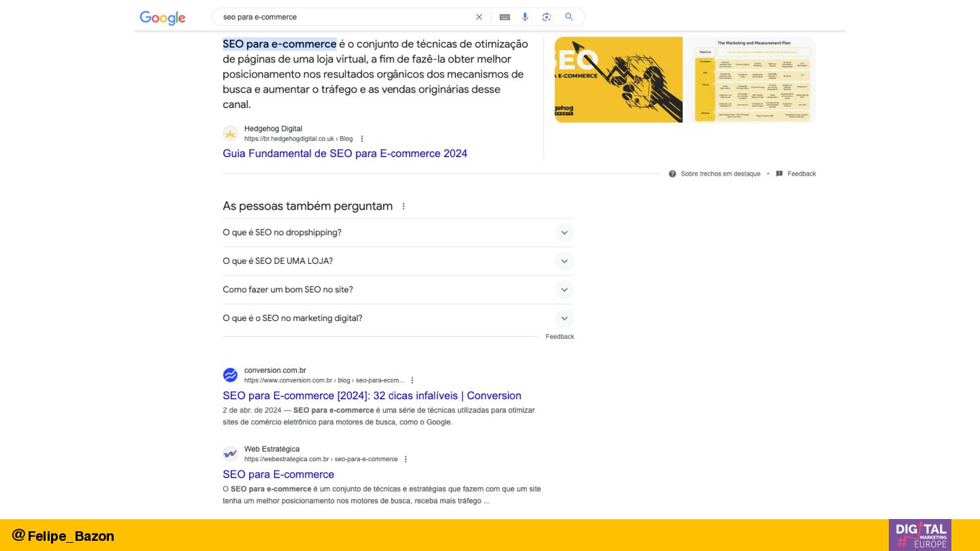The height and width of the screenshot is (551, 980).
Task: Open three-dot menu next to Hedgehog Digital URL
Action: 362,139
